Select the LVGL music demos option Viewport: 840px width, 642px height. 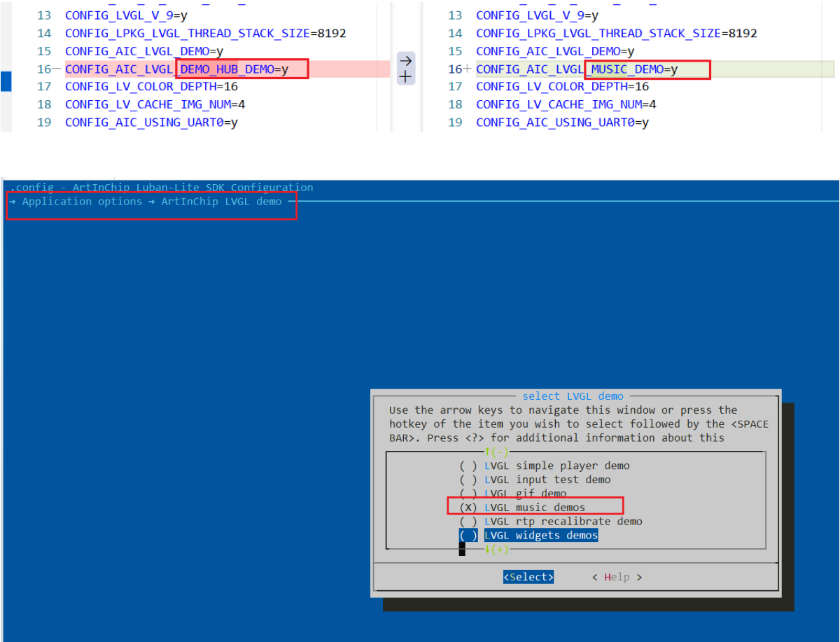522,507
